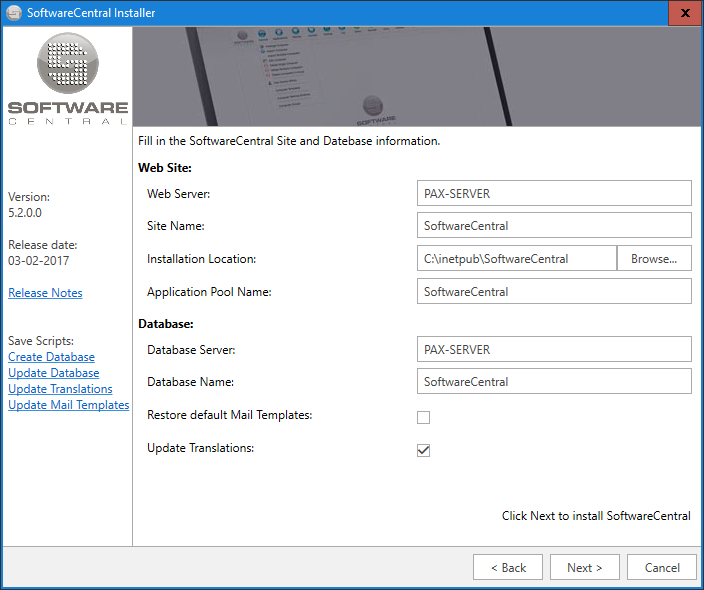Cancel the installer

661,567
